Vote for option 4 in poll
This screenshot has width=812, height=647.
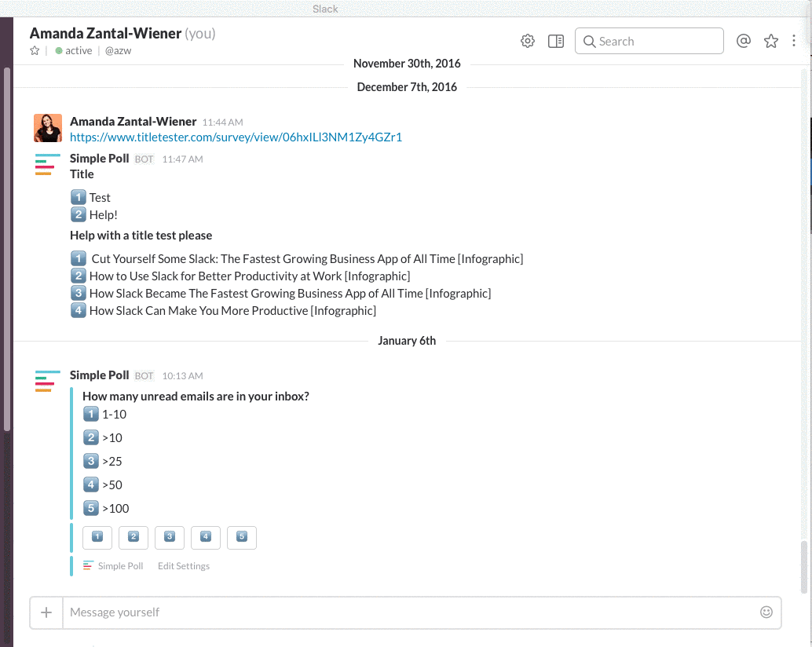click(x=206, y=537)
